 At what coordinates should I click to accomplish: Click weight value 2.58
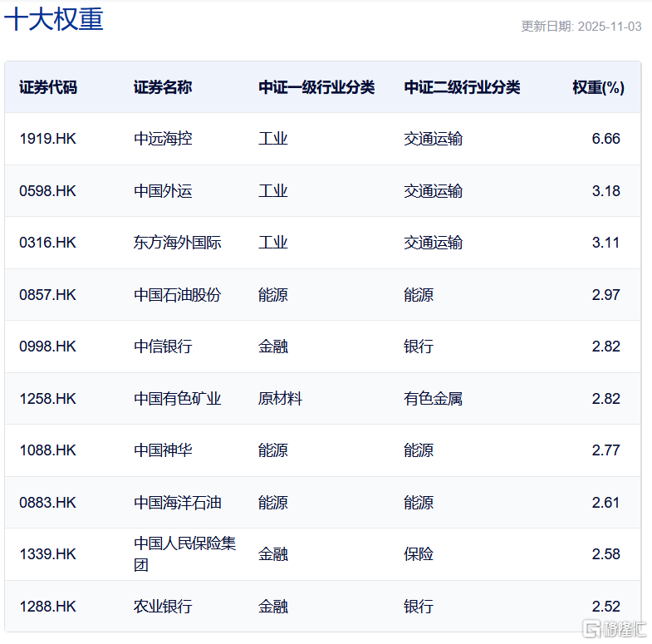tap(605, 554)
